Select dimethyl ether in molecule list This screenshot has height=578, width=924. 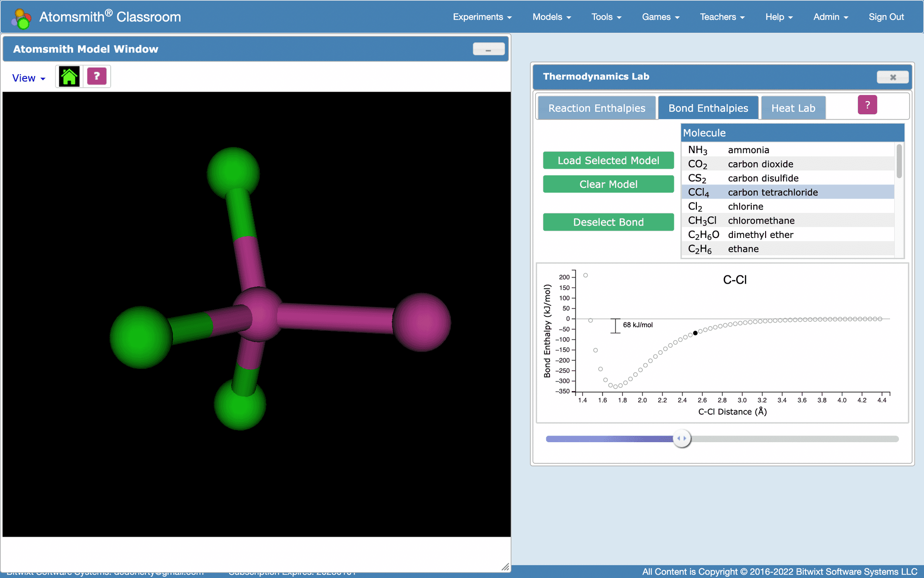pyautogui.click(x=788, y=235)
